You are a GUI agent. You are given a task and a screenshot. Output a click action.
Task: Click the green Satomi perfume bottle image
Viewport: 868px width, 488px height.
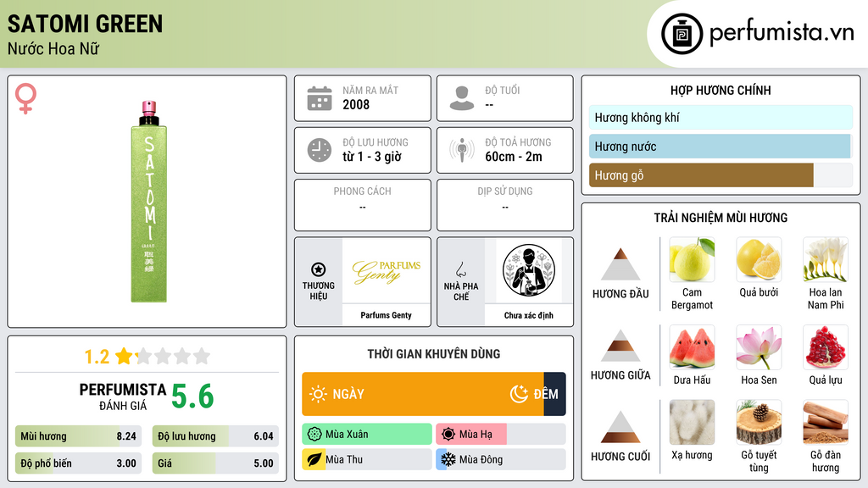click(x=148, y=202)
